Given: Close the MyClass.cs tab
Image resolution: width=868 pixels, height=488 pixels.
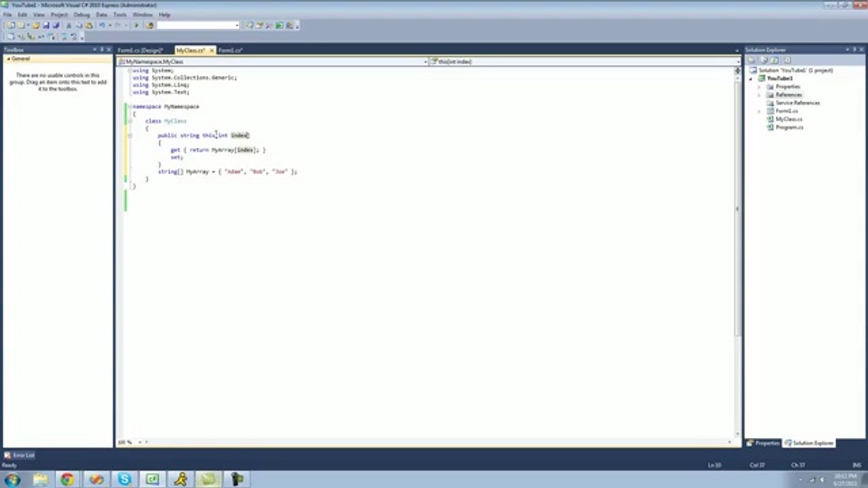Looking at the screenshot, I should click(212, 50).
